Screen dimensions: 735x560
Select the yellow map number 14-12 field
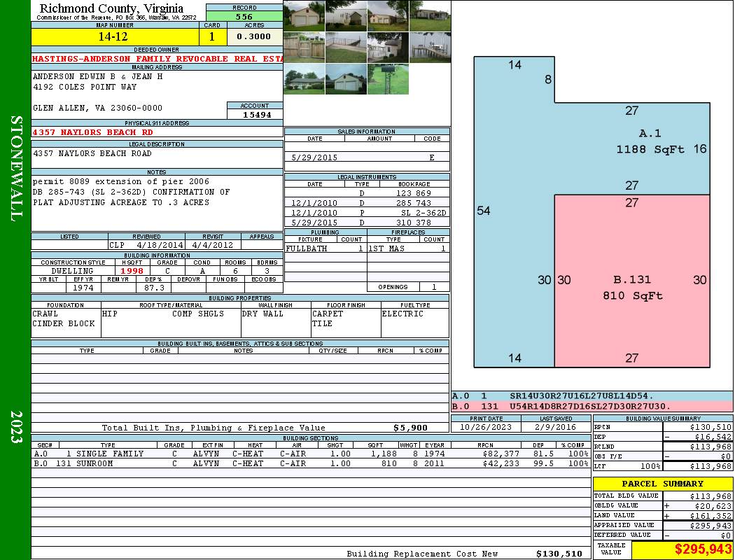point(115,37)
